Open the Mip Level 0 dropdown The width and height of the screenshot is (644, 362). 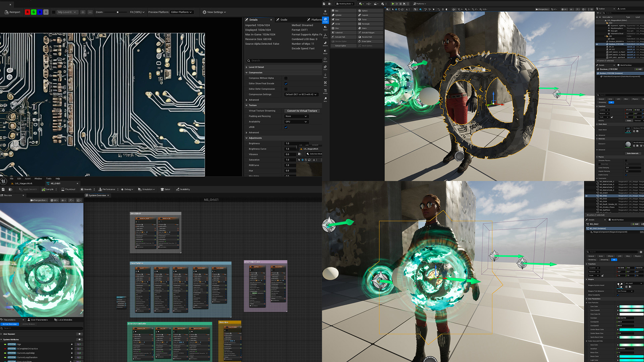point(67,12)
